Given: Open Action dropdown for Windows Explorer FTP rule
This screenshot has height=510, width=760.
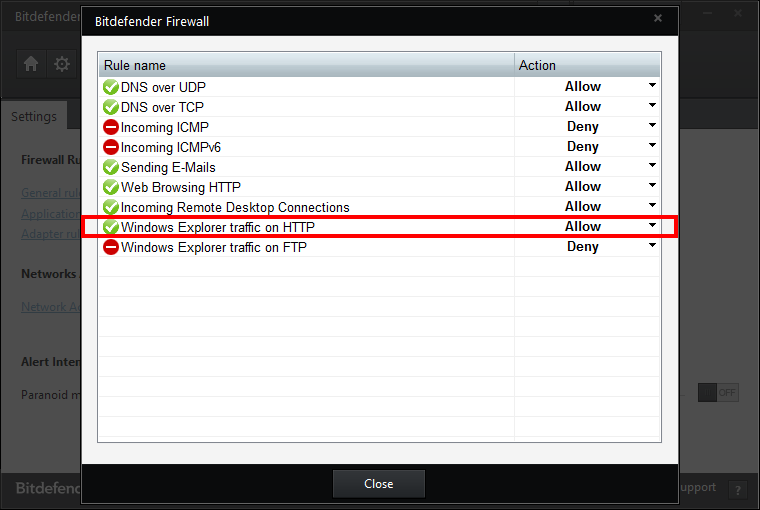Looking at the screenshot, I should [652, 246].
